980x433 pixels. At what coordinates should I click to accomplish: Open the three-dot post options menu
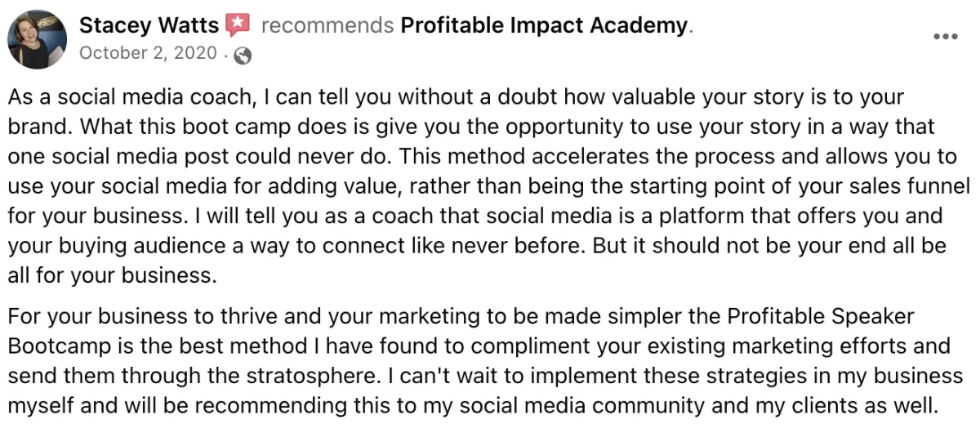coord(945,37)
